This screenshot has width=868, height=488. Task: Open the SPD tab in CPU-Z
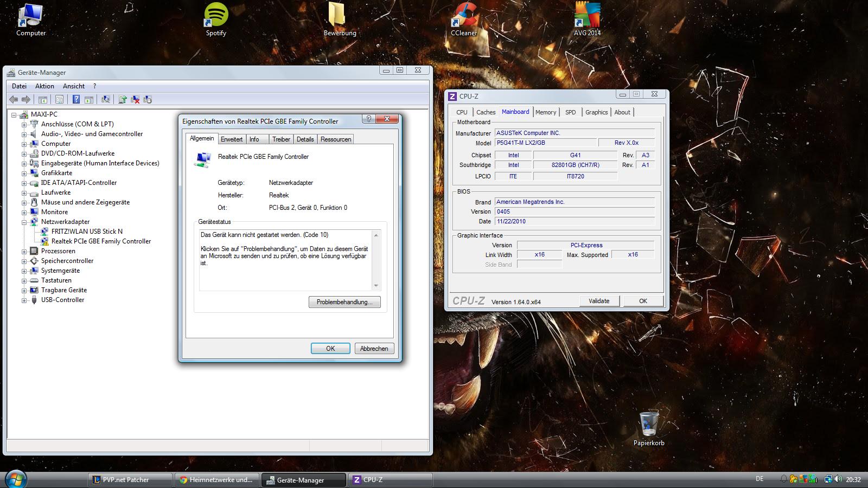[570, 112]
